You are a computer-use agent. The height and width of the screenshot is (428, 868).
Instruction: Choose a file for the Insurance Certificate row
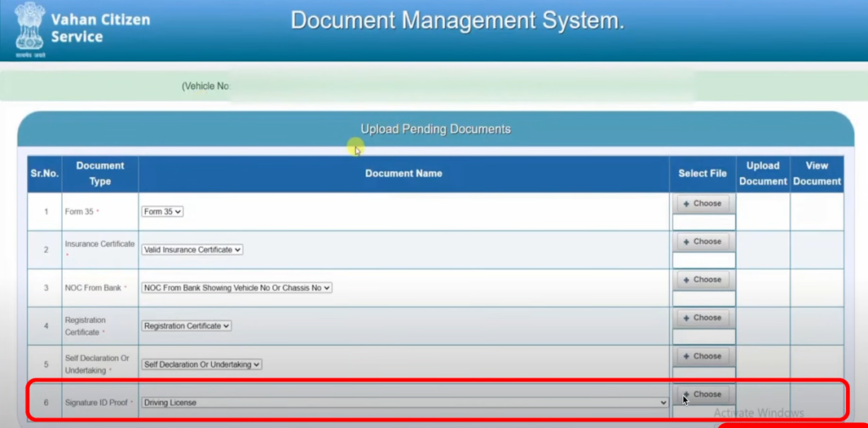702,242
